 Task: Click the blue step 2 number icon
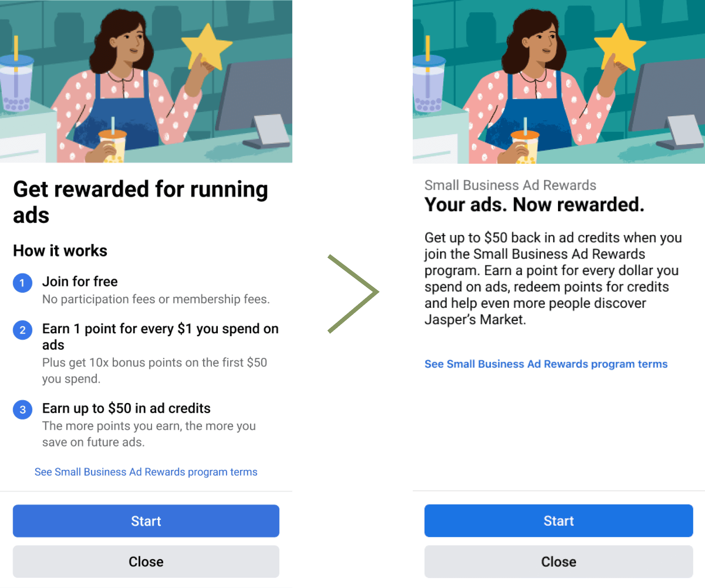tap(23, 330)
